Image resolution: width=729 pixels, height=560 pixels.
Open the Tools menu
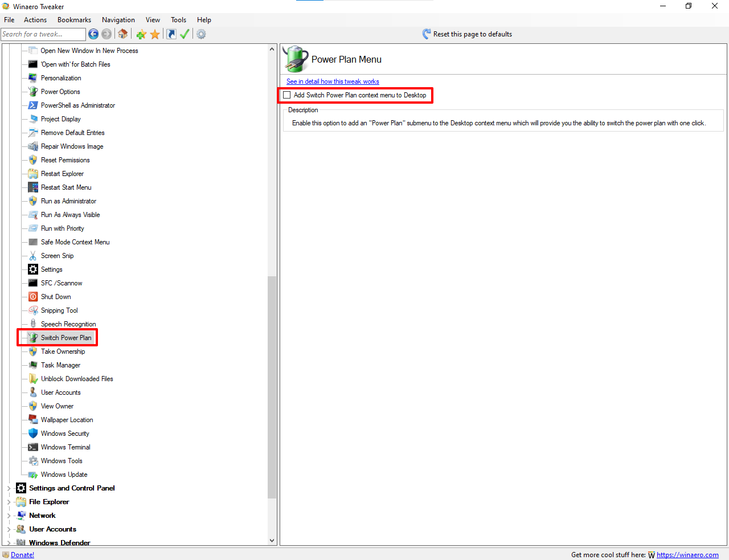click(x=178, y=20)
